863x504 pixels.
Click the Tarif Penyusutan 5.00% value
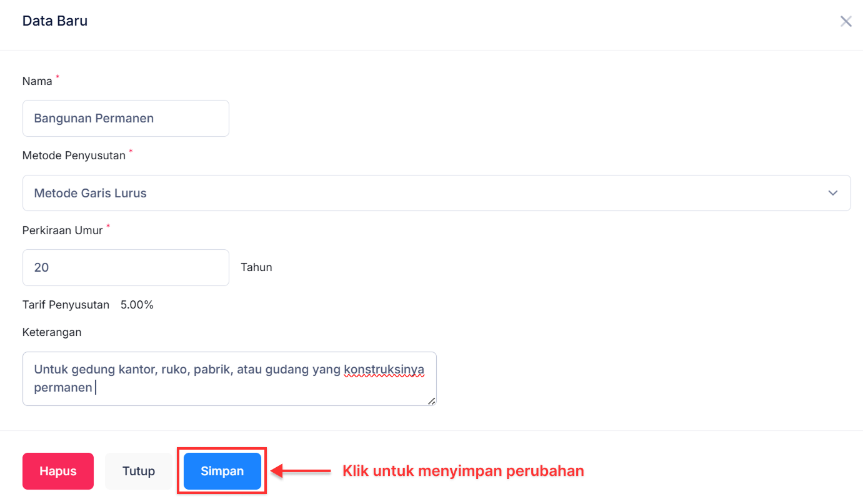click(137, 305)
